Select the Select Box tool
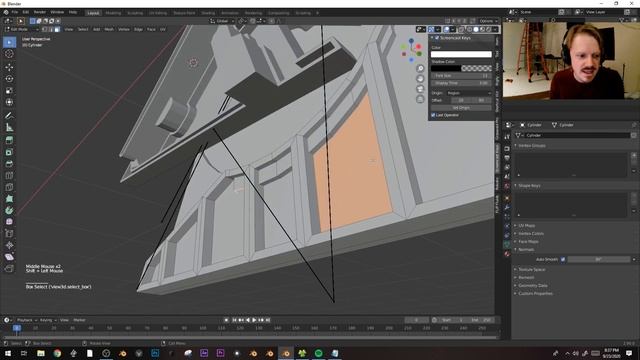This screenshot has height=360, width=640. [9, 42]
